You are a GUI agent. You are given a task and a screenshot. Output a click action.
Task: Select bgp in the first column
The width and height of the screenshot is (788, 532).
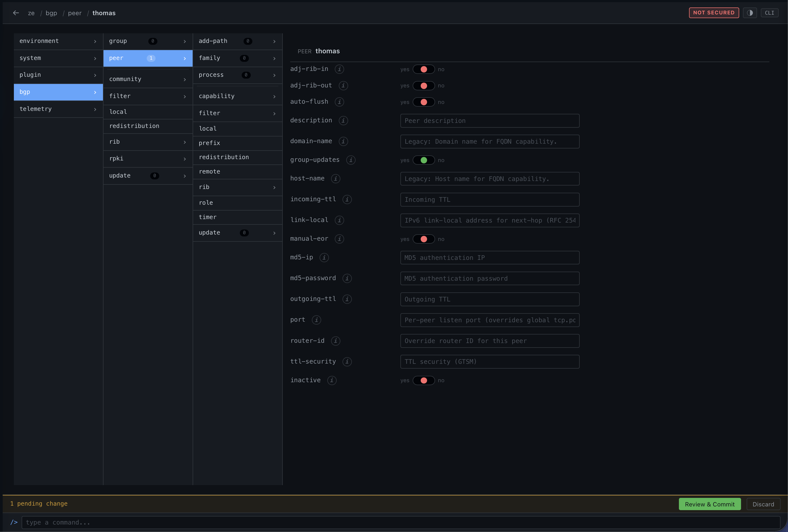58,92
